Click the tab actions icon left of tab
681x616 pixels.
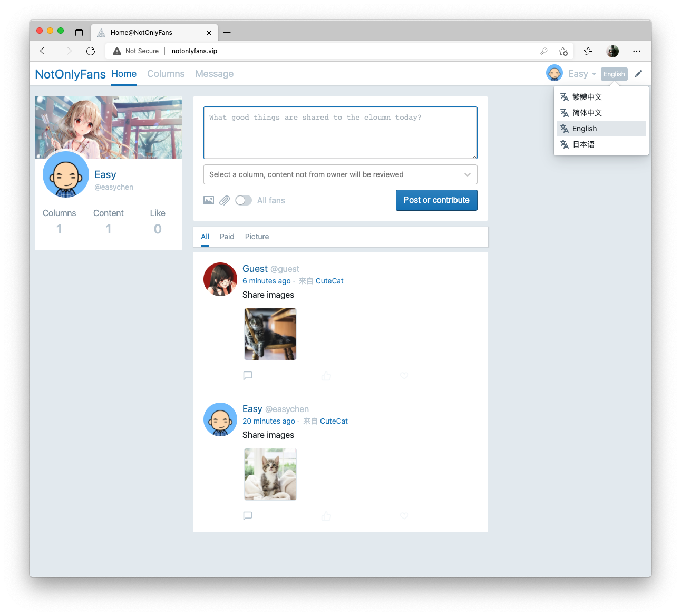[x=79, y=33]
